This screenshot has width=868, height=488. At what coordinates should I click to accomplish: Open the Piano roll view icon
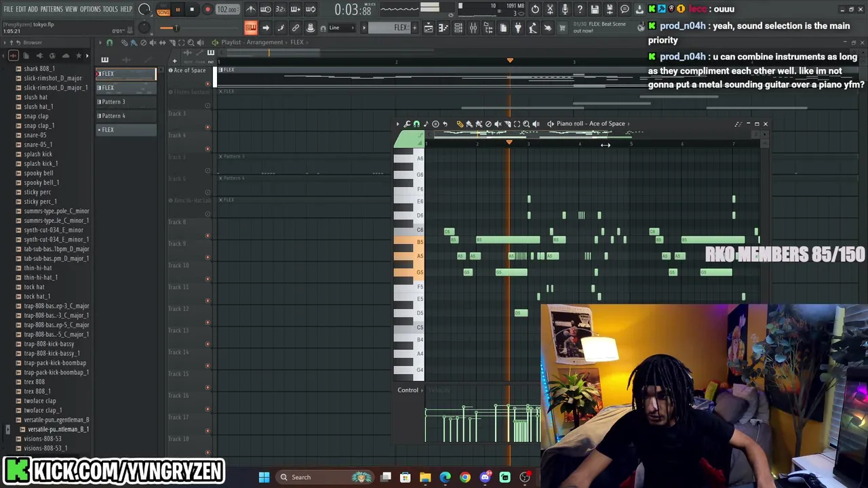(443, 28)
